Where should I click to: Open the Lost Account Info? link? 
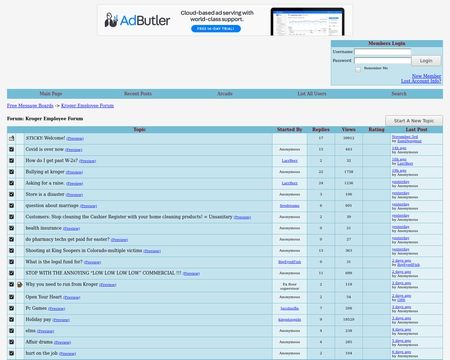pos(421,81)
